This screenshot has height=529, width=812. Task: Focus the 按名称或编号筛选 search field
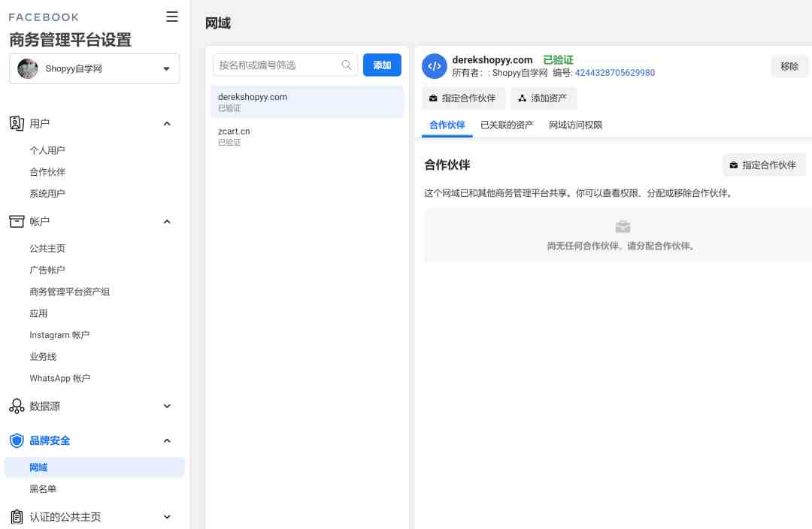tap(285, 65)
